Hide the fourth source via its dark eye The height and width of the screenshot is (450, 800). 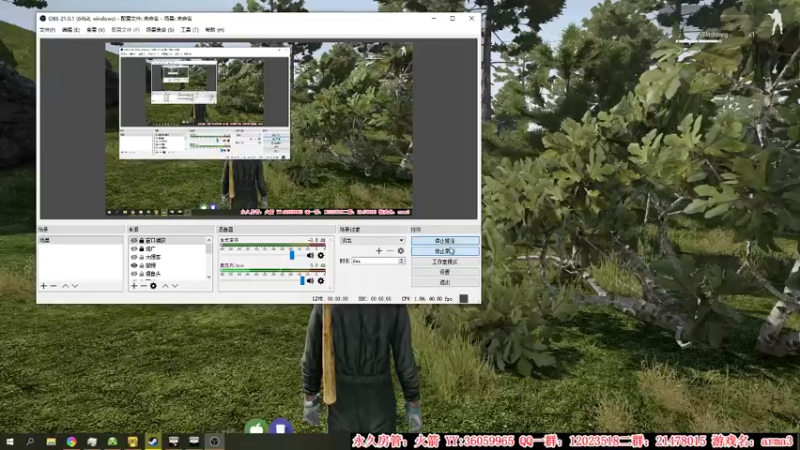pos(134,265)
